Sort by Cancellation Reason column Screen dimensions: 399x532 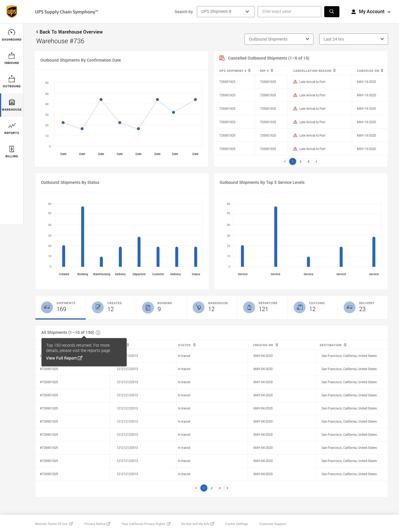pyautogui.click(x=334, y=71)
